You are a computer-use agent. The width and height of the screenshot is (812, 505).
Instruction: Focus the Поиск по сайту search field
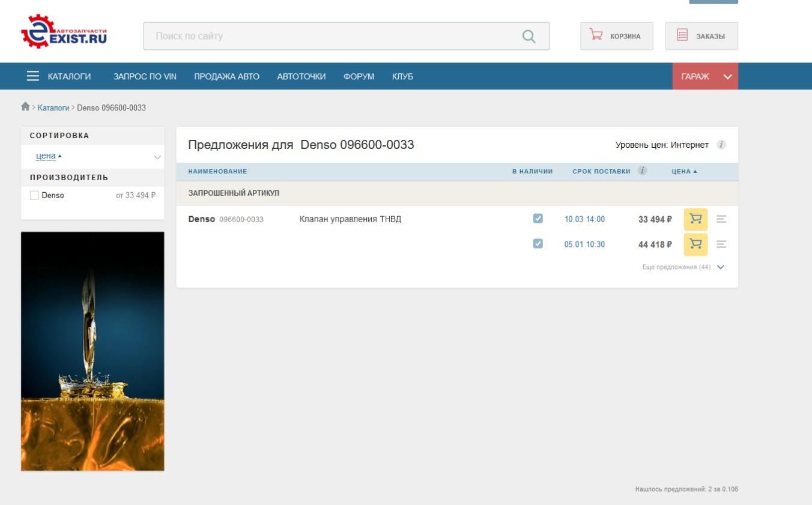[347, 36]
